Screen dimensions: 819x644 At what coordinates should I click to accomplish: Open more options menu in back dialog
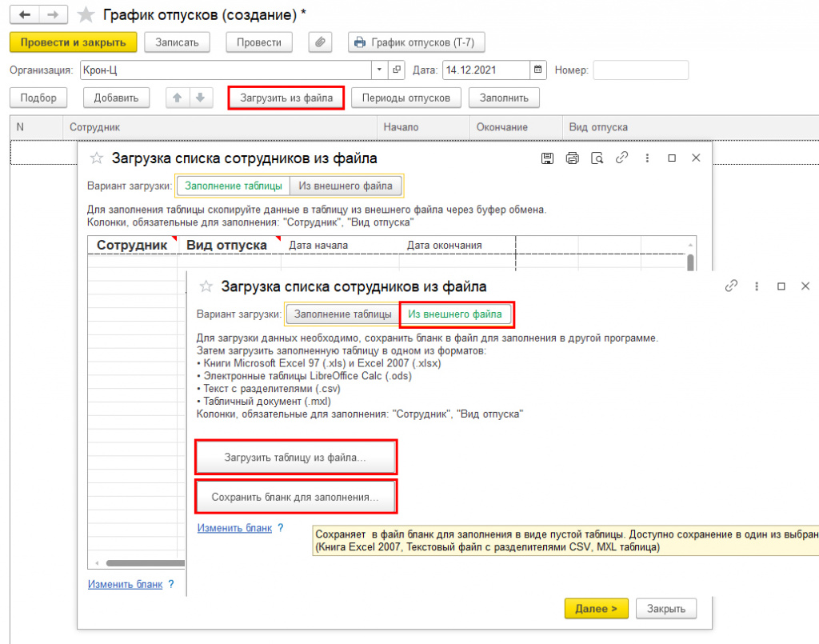tap(647, 158)
